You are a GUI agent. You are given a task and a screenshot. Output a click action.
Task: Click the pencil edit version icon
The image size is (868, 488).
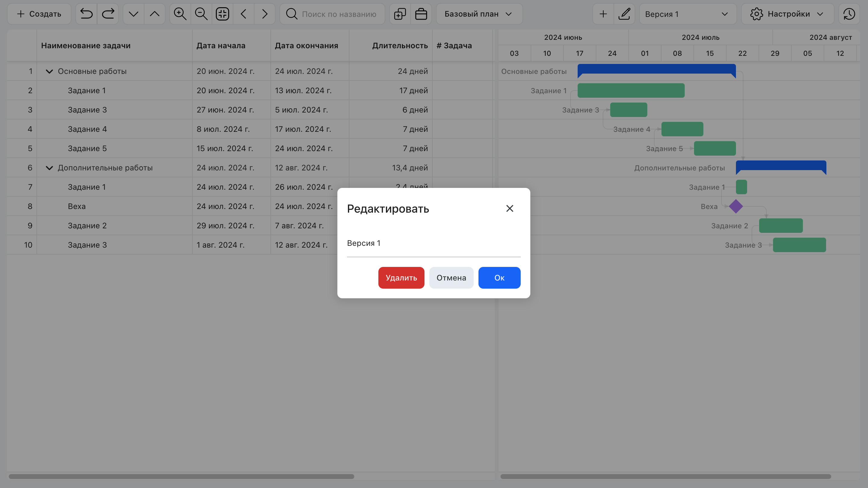pyautogui.click(x=624, y=14)
